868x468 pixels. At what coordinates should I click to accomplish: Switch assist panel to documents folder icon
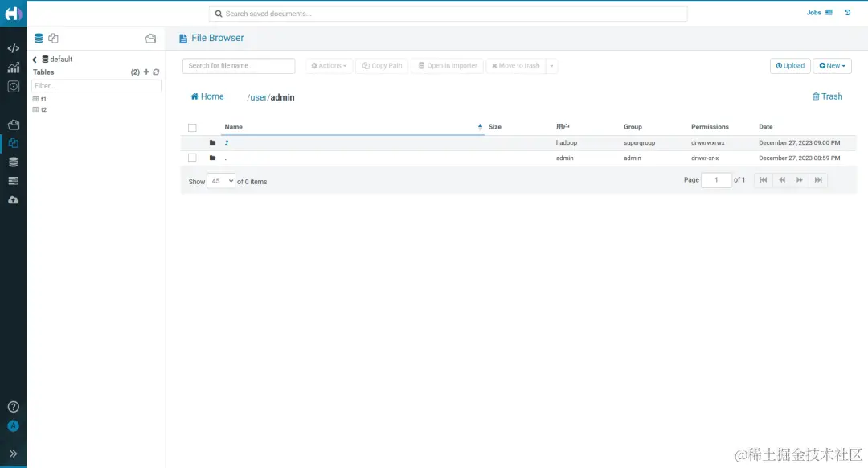[x=150, y=39]
